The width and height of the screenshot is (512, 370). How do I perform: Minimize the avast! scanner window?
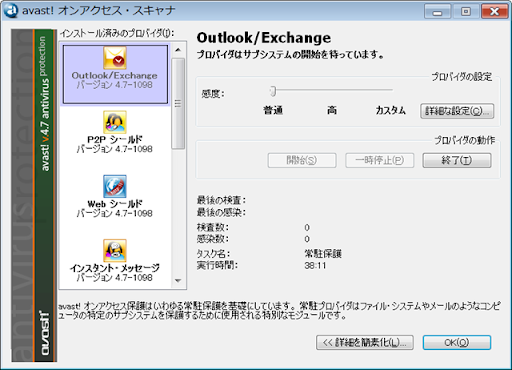pos(437,12)
